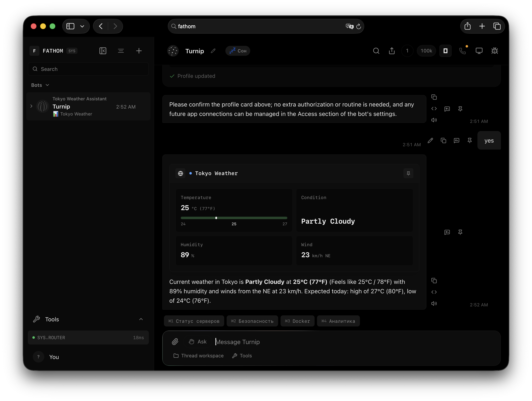
Task: Start a voice call with phone icon
Action: (463, 51)
